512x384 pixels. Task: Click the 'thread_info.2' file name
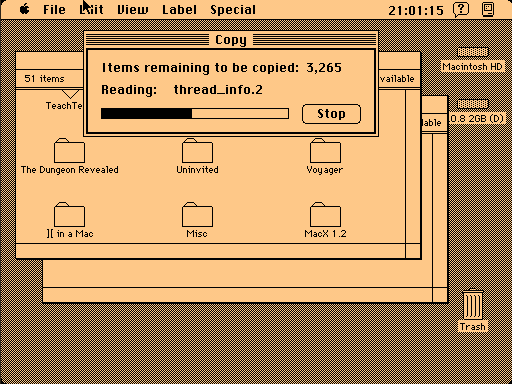click(218, 90)
